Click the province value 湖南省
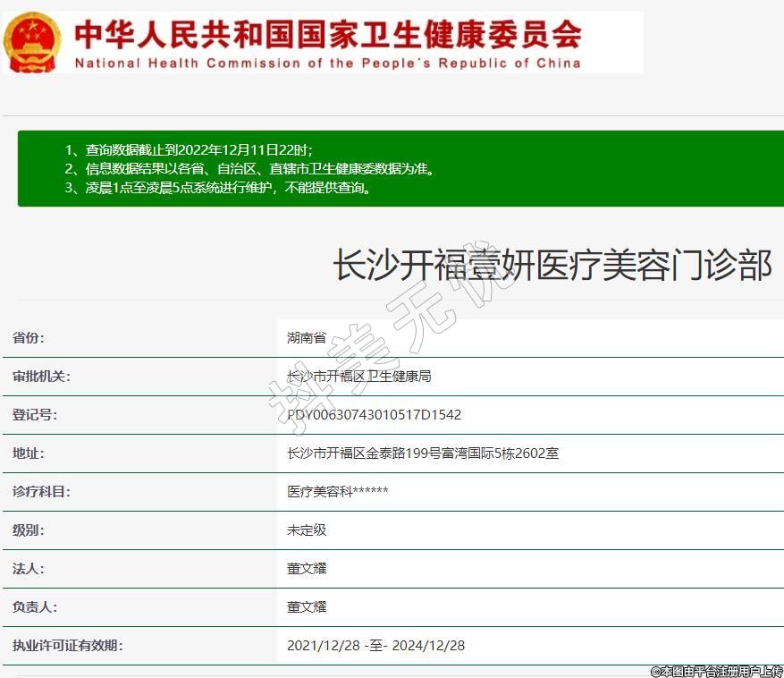784x678 pixels. [x=307, y=338]
